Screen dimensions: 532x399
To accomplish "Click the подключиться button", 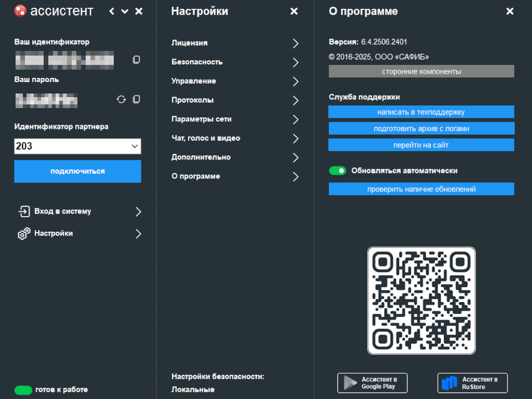I will pos(78,171).
